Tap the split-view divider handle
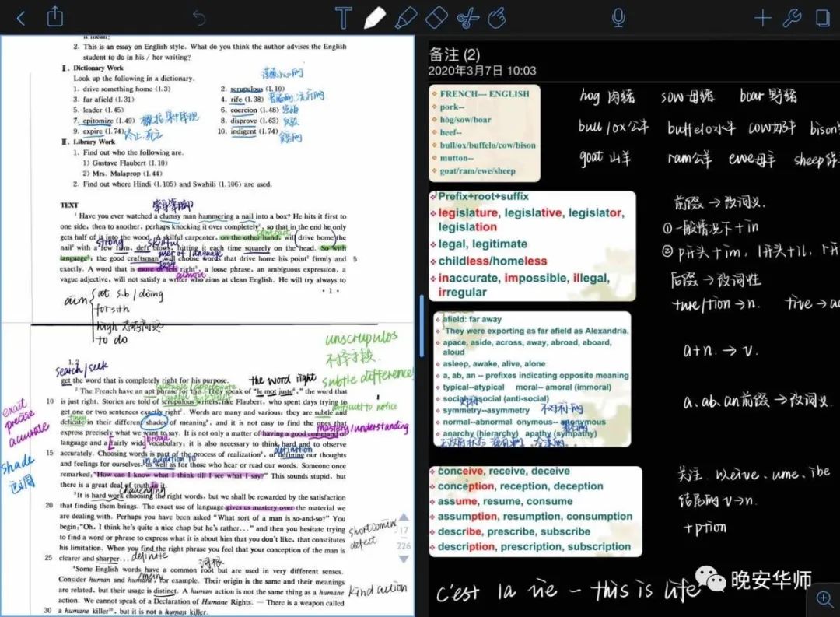 pyautogui.click(x=422, y=325)
